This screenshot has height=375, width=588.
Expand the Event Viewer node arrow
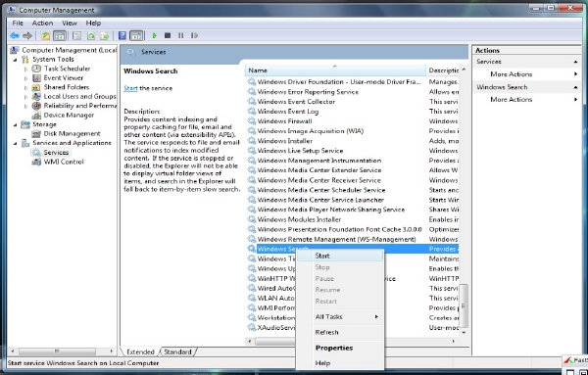(x=25, y=78)
